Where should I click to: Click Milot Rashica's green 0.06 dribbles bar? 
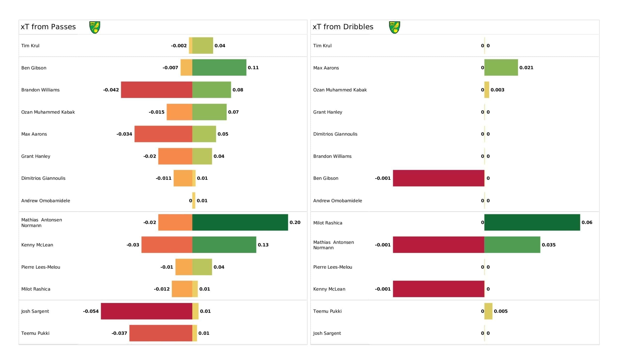pyautogui.click(x=532, y=222)
